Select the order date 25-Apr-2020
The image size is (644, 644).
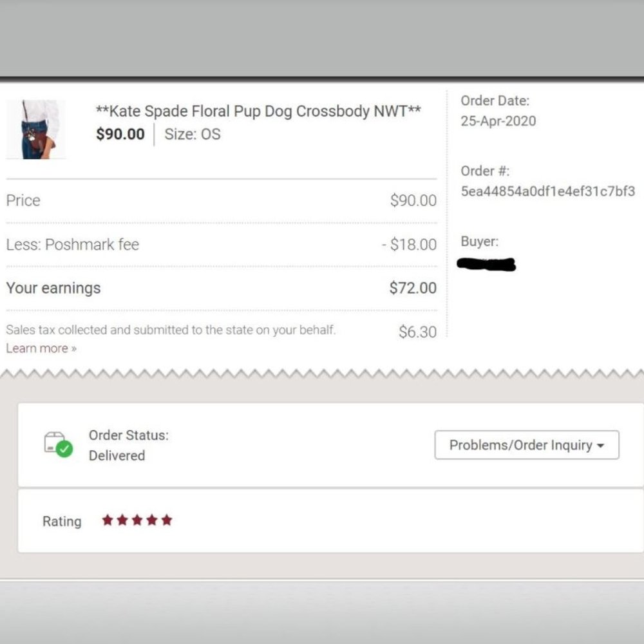click(x=498, y=121)
